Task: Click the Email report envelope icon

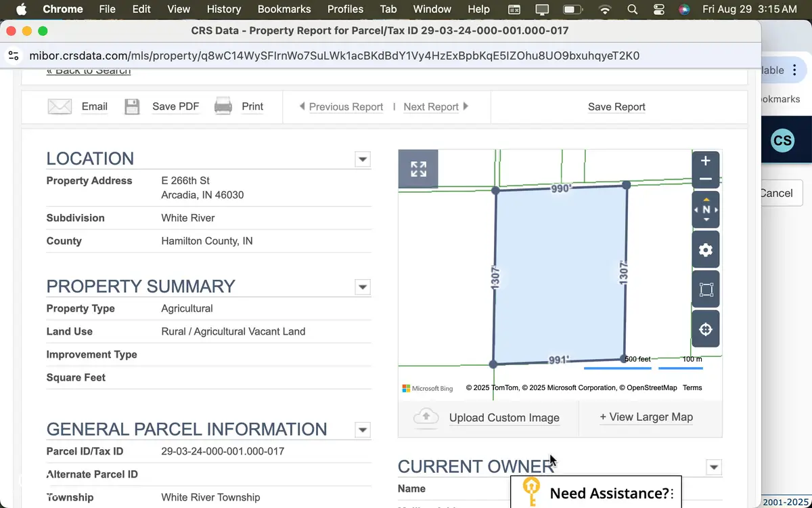Action: [x=60, y=106]
